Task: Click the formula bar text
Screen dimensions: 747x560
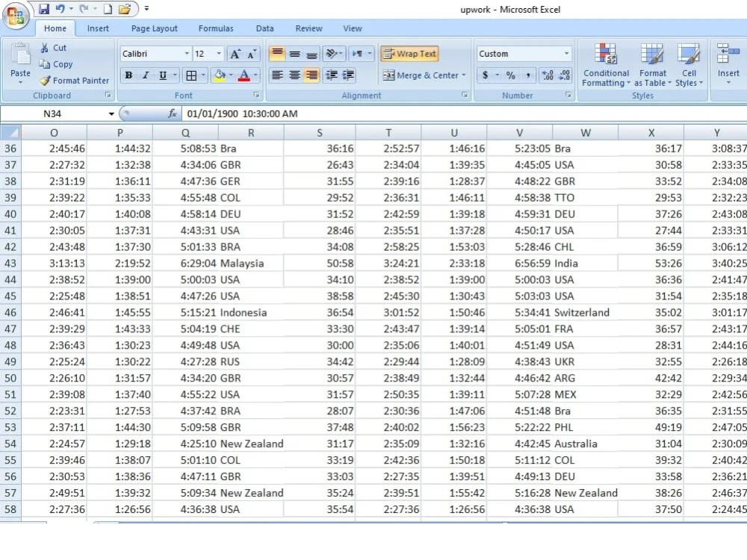Action: tap(242, 113)
